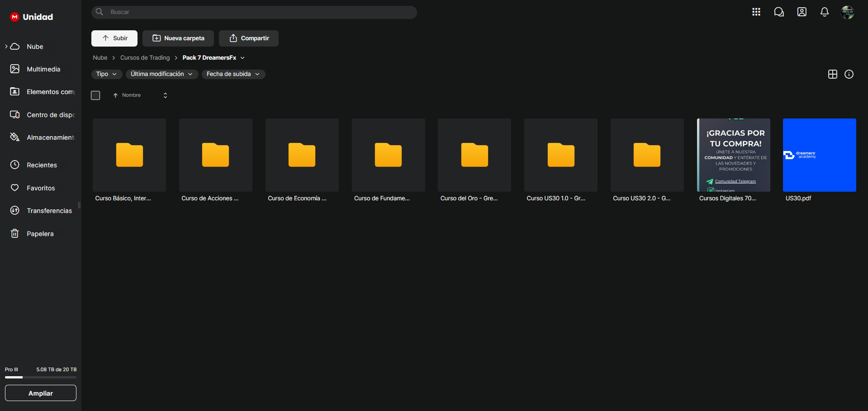This screenshot has width=868, height=411.
Task: Click the user avatar picture
Action: coord(847,12)
